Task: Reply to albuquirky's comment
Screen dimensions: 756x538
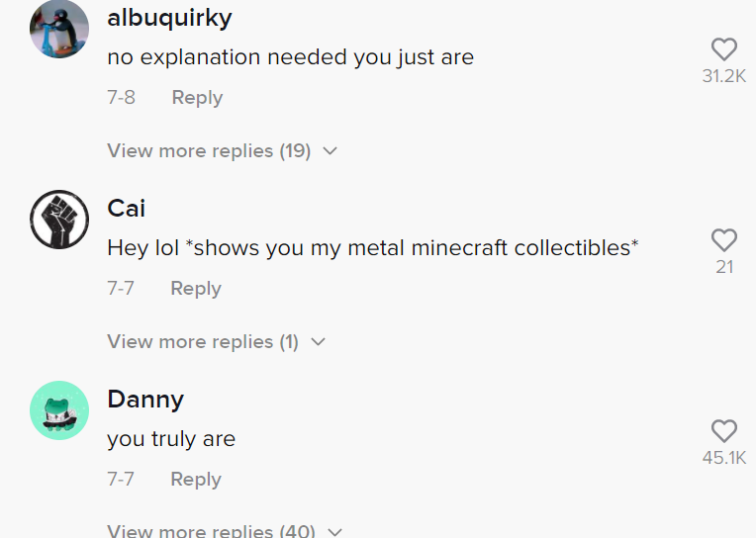Action: pos(197,97)
